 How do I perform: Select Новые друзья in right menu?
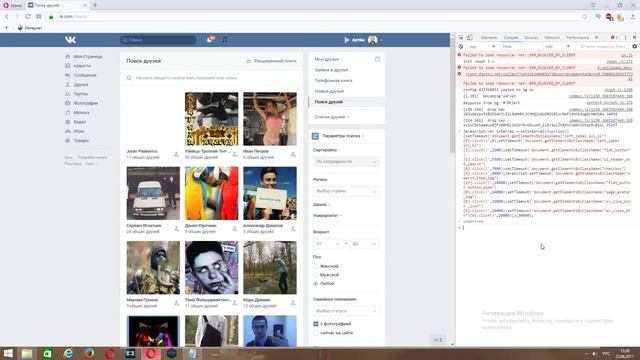coord(329,91)
